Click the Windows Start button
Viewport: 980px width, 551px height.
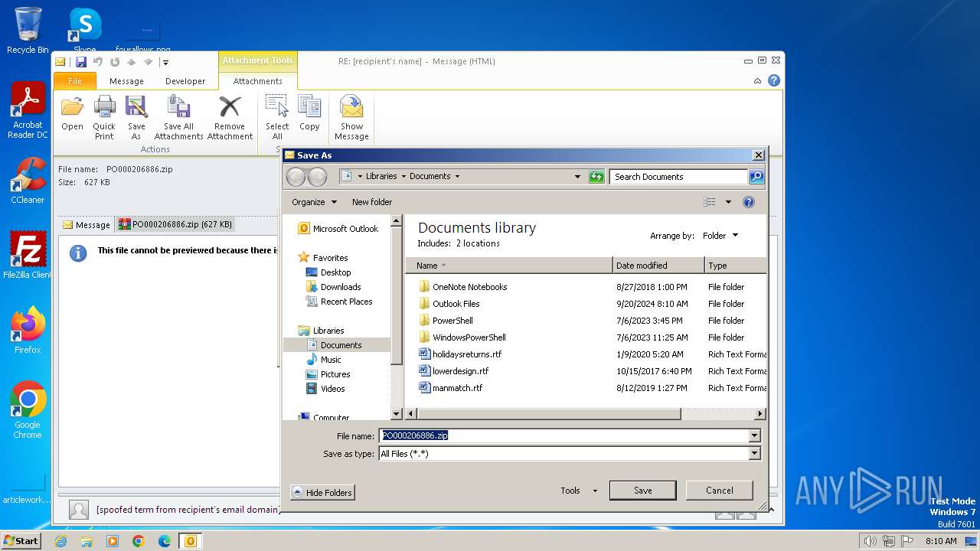coord(21,540)
